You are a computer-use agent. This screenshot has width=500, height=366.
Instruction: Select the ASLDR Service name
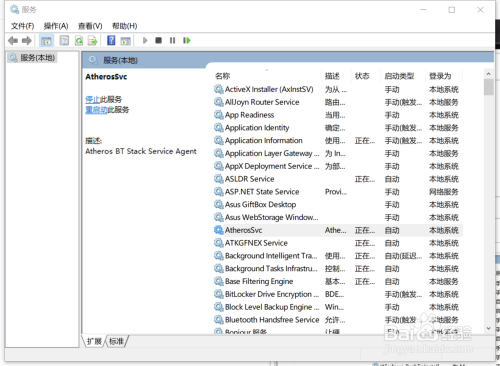249,179
